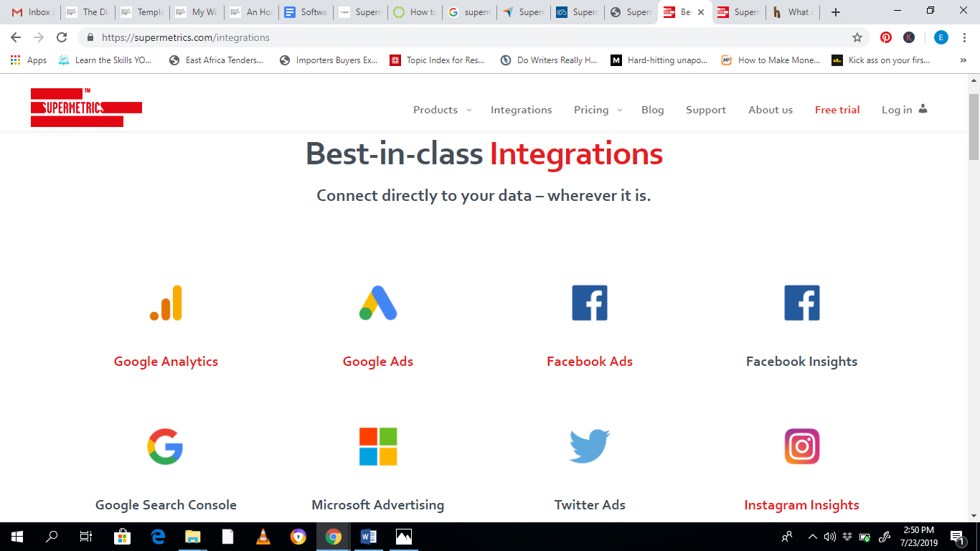Click the Twitter bird logo
The height and width of the screenshot is (551, 980).
coord(590,446)
